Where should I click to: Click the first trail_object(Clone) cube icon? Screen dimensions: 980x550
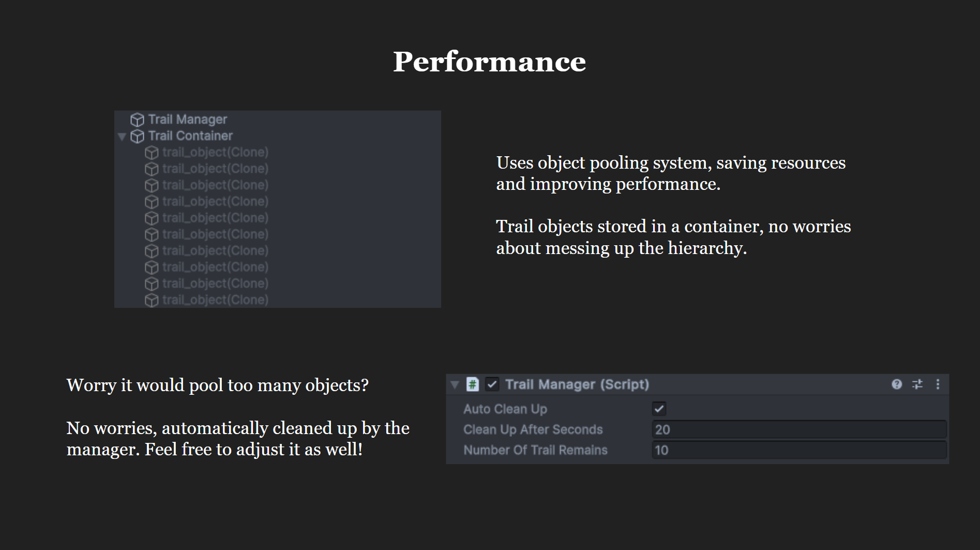pyautogui.click(x=152, y=153)
